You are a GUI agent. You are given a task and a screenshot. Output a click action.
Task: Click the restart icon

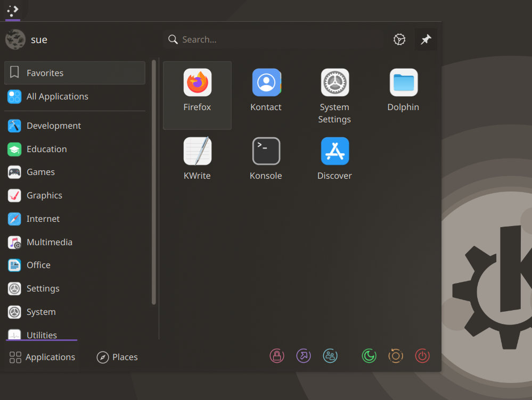click(396, 356)
